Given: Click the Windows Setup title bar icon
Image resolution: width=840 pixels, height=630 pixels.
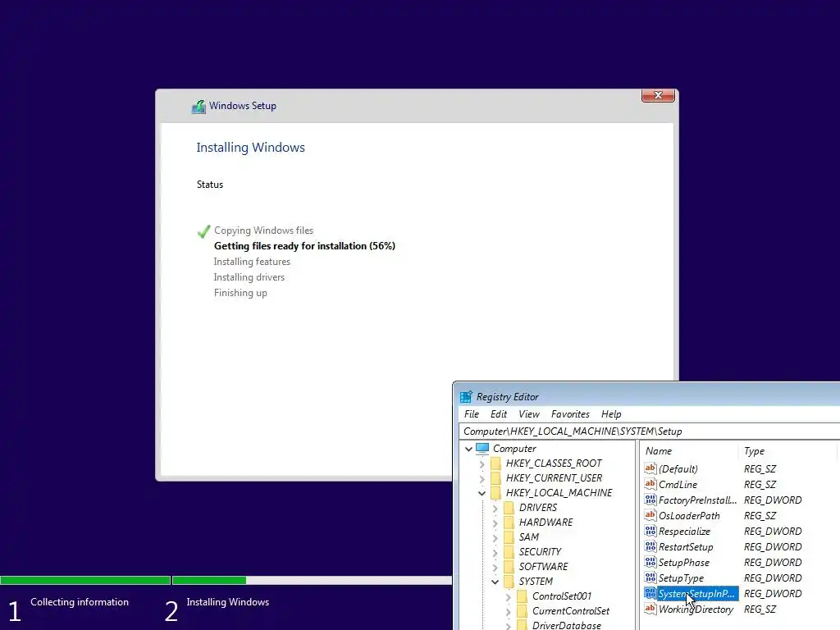Looking at the screenshot, I should [199, 106].
